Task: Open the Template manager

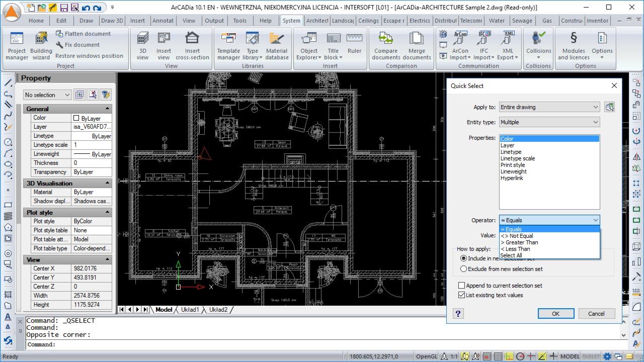Action: coord(228,46)
